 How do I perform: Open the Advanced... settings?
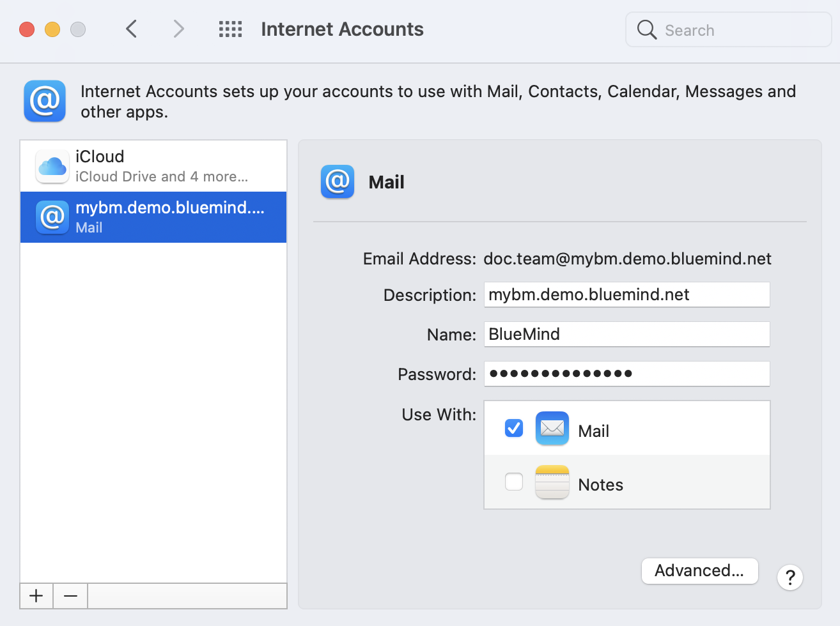699,571
